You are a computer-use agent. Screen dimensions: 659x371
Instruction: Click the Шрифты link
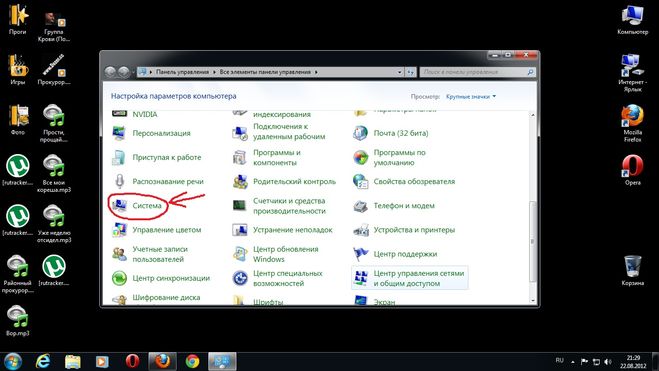pos(268,302)
